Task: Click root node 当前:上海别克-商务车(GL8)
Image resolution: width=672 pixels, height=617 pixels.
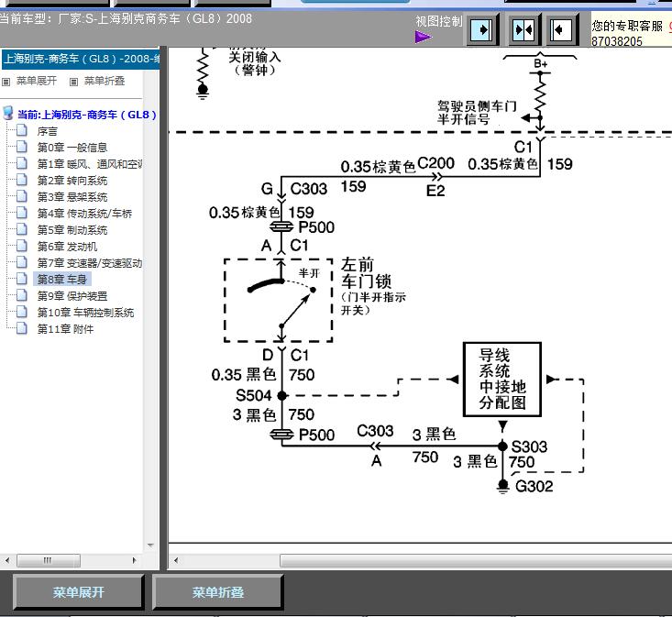Action: point(87,115)
